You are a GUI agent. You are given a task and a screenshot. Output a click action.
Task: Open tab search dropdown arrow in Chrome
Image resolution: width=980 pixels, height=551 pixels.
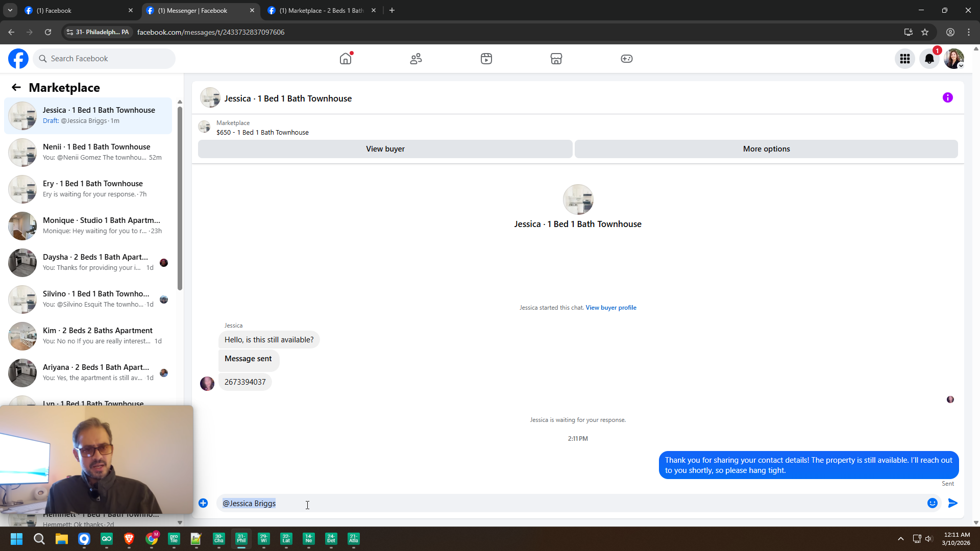(x=10, y=10)
